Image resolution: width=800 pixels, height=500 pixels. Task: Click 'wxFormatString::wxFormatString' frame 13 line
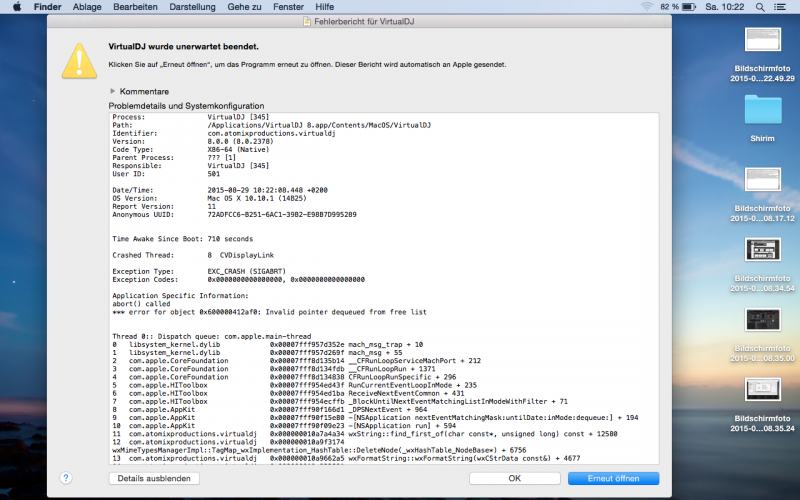(346, 458)
